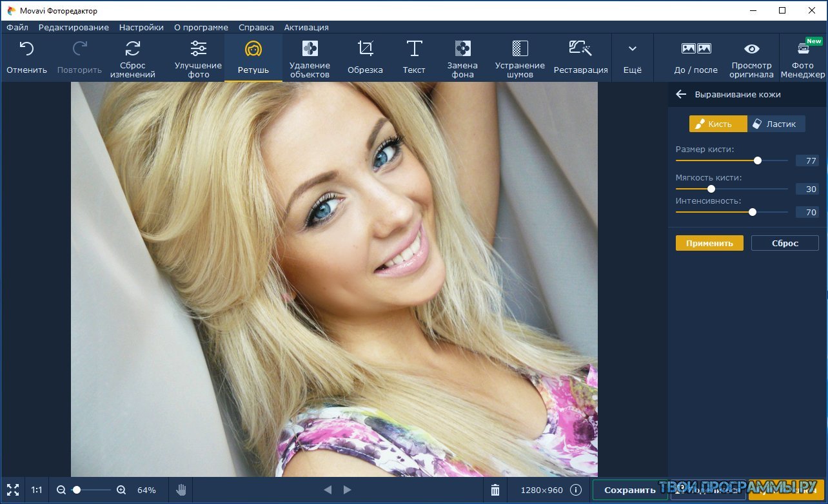Screen dimensions: 828x504
Task: Click the brush softness value field 30
Action: click(x=807, y=189)
